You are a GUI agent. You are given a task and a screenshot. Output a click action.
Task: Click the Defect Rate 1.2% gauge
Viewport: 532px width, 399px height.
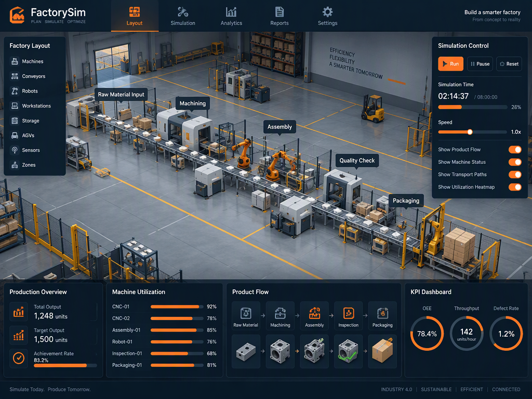pos(506,334)
